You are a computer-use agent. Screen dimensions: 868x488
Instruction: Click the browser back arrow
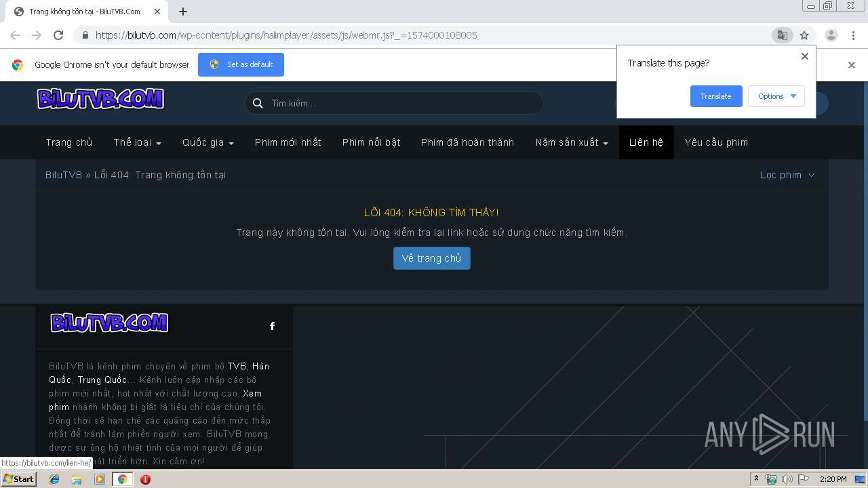(x=15, y=35)
